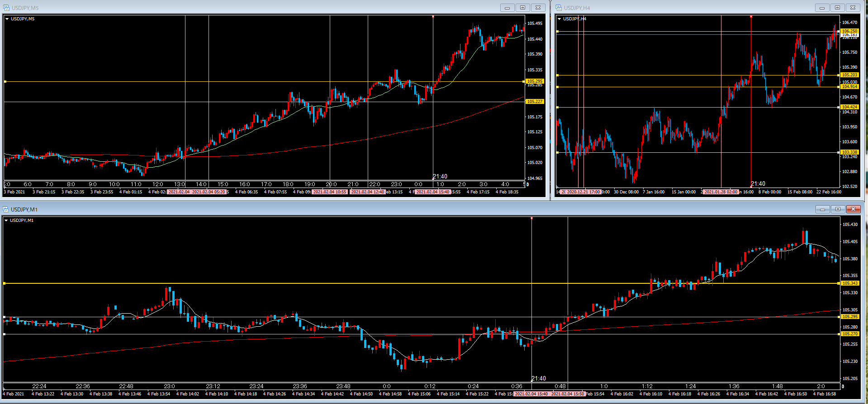Click the 2021.01.28 02:00 date label in H4
868x404 pixels.
(x=721, y=192)
